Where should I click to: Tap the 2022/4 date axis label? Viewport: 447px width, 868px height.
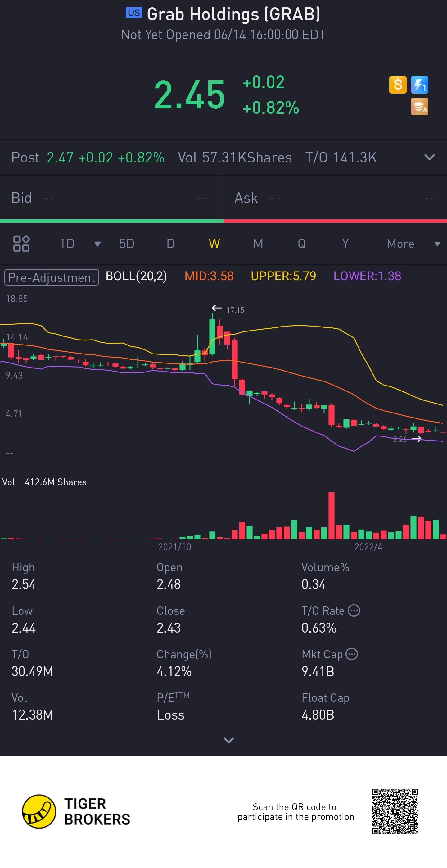tap(368, 546)
